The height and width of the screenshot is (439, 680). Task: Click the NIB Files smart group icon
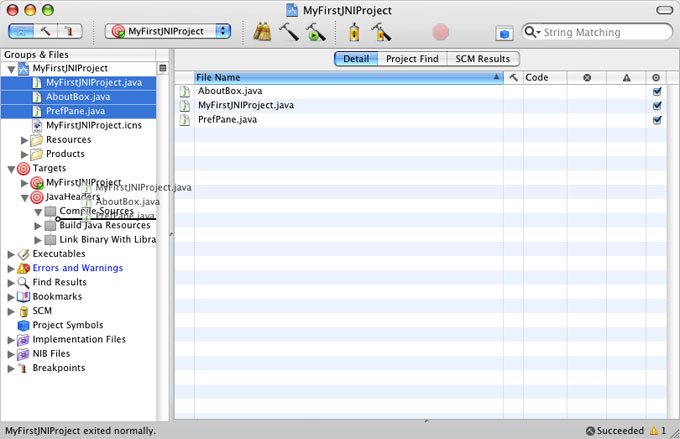pos(23,354)
